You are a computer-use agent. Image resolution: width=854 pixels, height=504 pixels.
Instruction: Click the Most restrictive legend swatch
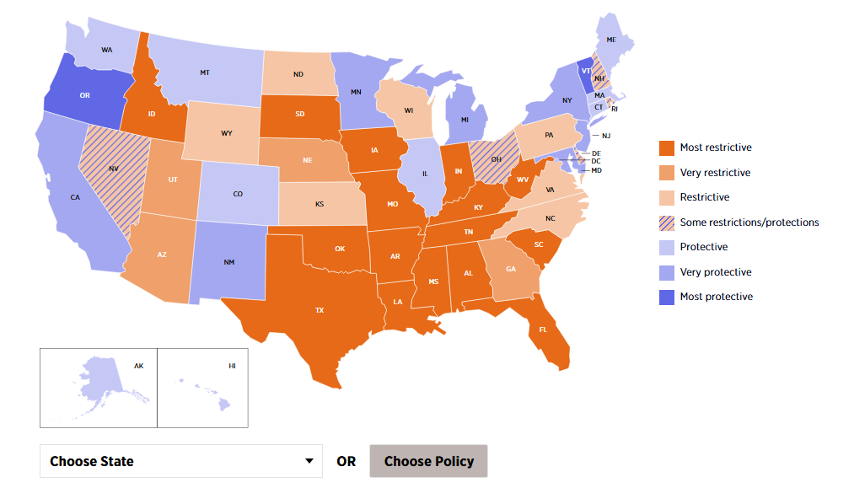coord(667,147)
